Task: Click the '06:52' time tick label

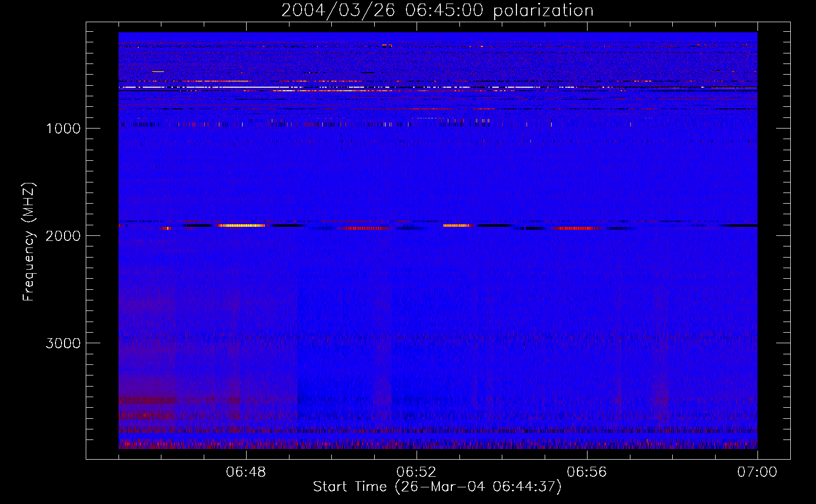Action: 417,472
